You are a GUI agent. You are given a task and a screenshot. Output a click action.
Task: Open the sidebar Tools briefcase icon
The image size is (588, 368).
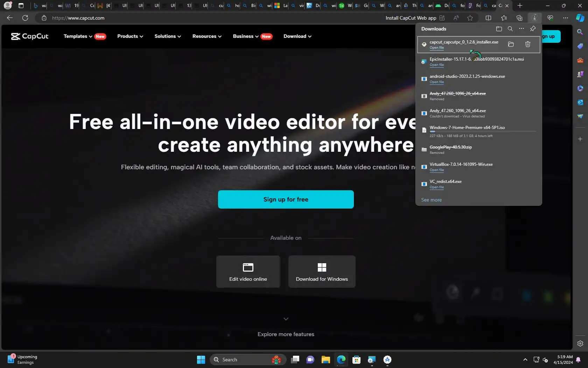580,60
